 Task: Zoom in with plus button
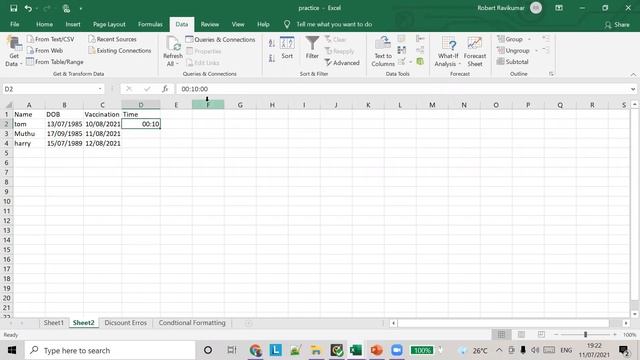coord(615,335)
